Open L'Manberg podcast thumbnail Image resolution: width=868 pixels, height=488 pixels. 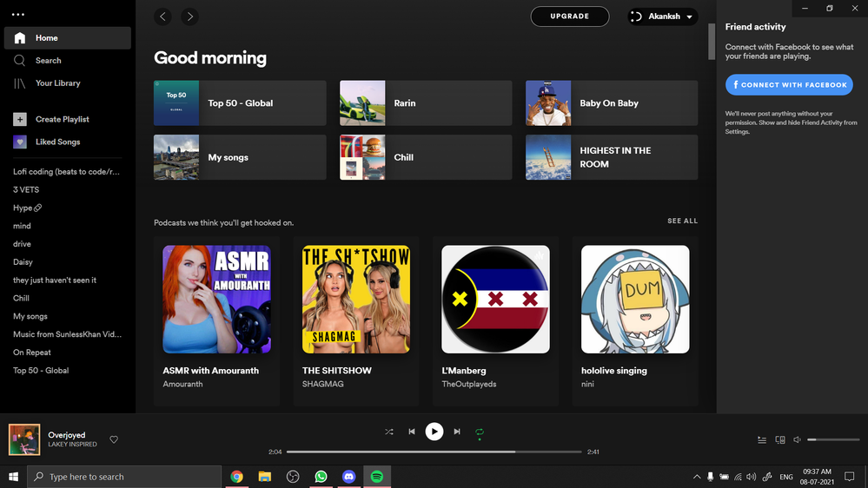click(x=495, y=300)
